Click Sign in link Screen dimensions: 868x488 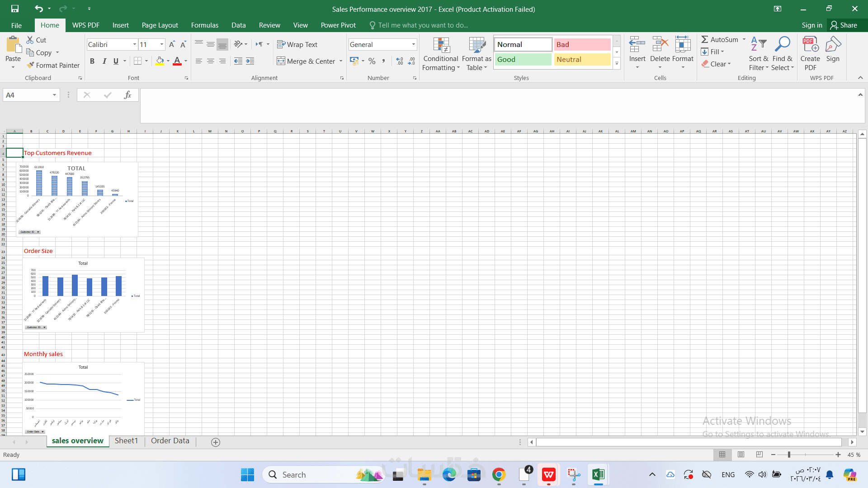[811, 25]
